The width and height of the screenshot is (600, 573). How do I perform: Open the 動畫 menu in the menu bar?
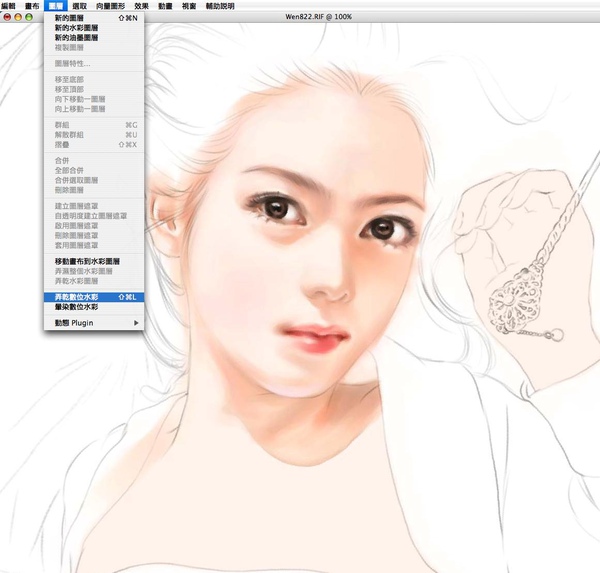click(x=165, y=6)
